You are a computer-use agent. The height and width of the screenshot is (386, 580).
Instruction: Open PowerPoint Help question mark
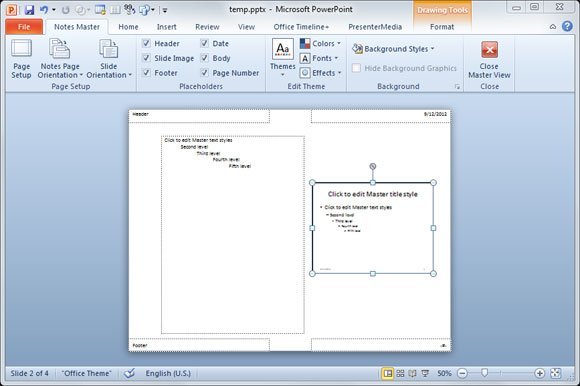click(567, 26)
